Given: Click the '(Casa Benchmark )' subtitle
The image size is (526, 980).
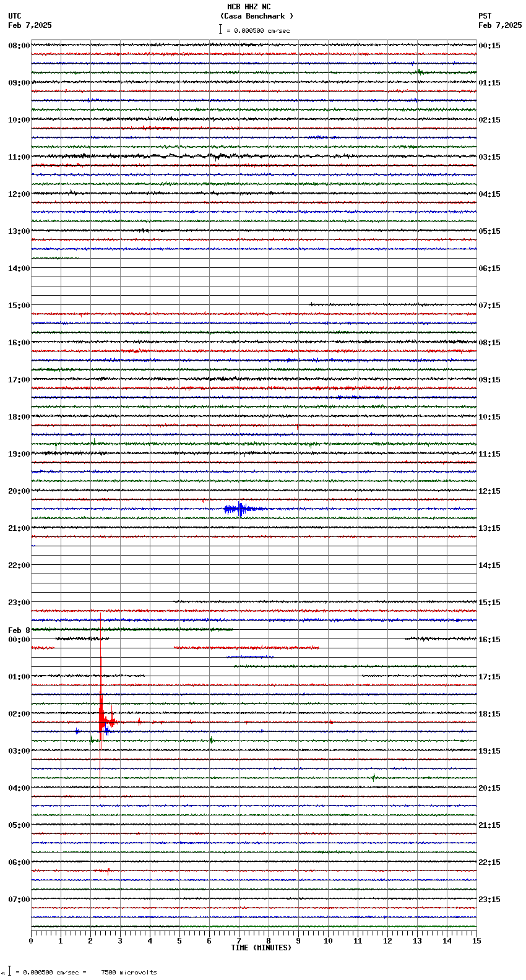Looking at the screenshot, I should [257, 16].
